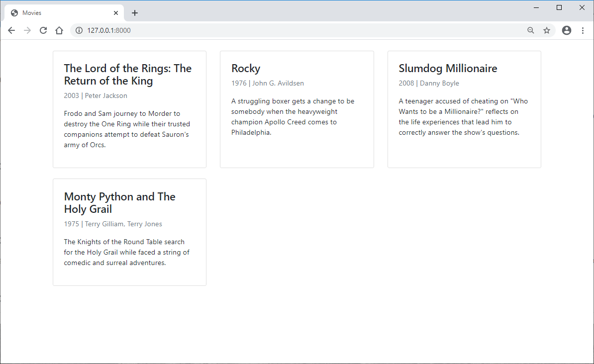
Task: Click the Rocky plot description text
Action: tap(293, 117)
